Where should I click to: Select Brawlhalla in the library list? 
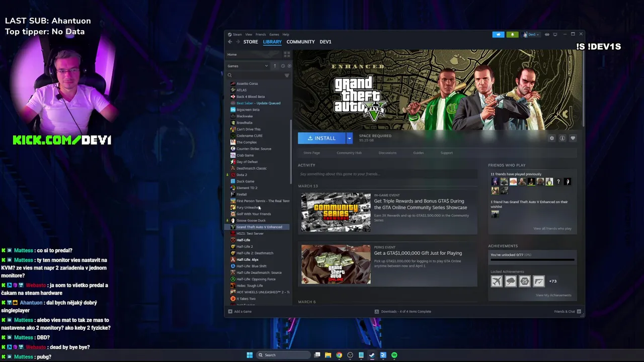[x=245, y=123]
